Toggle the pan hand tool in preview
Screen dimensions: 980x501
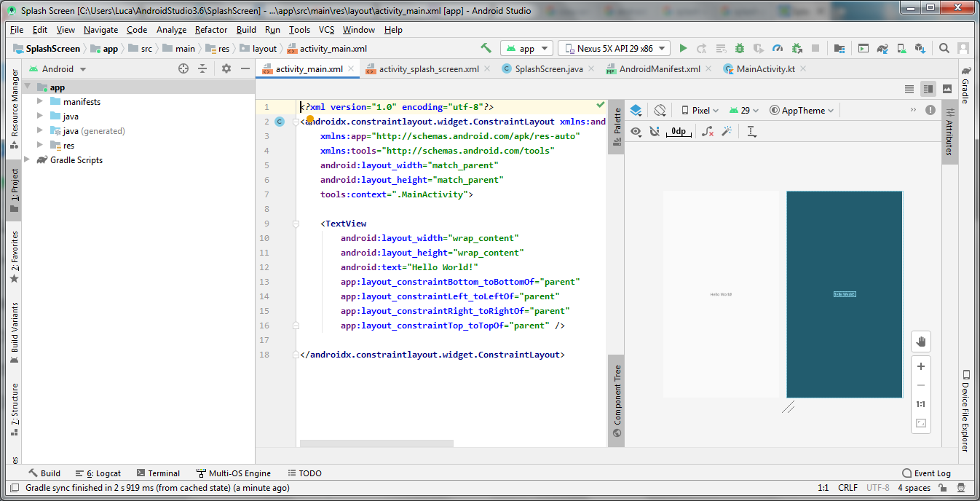click(921, 341)
